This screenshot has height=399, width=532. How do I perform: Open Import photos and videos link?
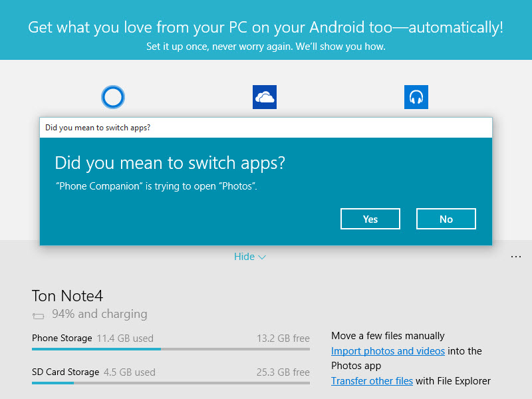tap(388, 350)
